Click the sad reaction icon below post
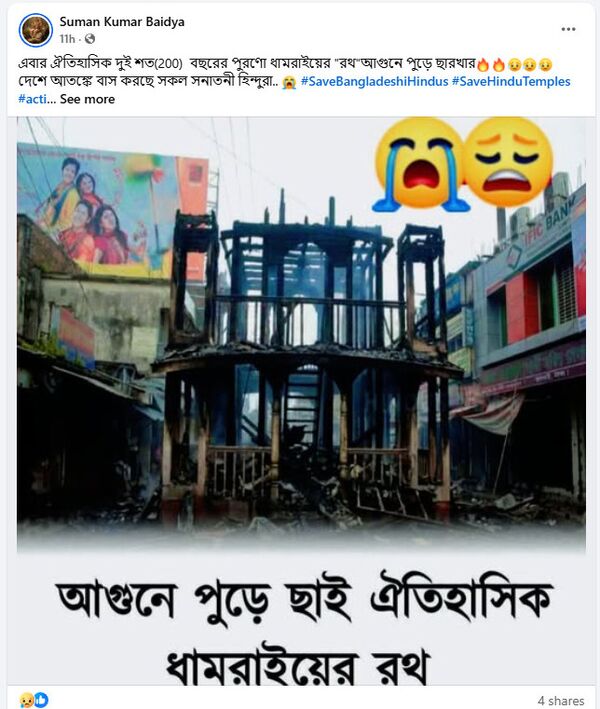The height and width of the screenshot is (709, 600). click(26, 700)
